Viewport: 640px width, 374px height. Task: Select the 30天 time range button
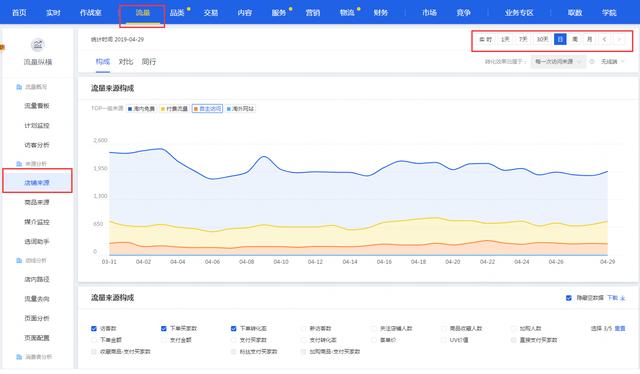tap(542, 39)
